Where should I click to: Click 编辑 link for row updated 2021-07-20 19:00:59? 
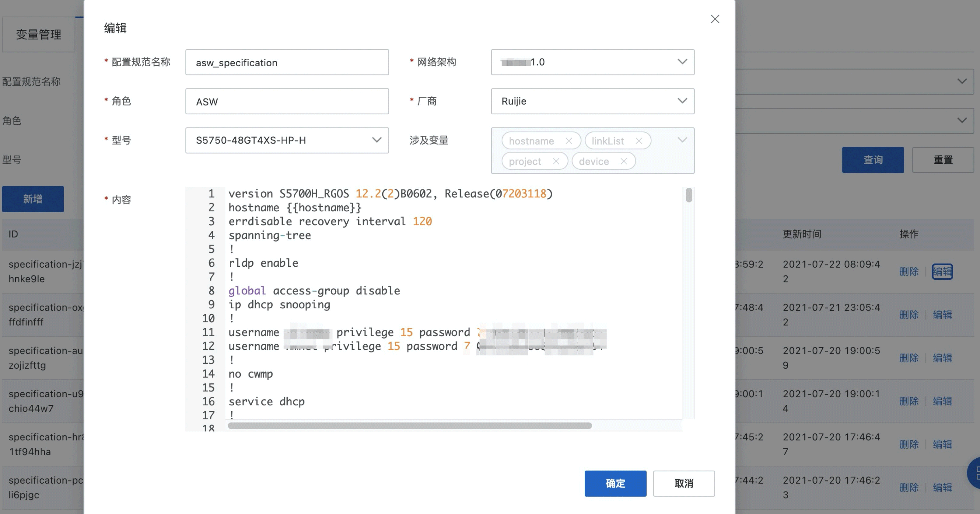tap(942, 358)
